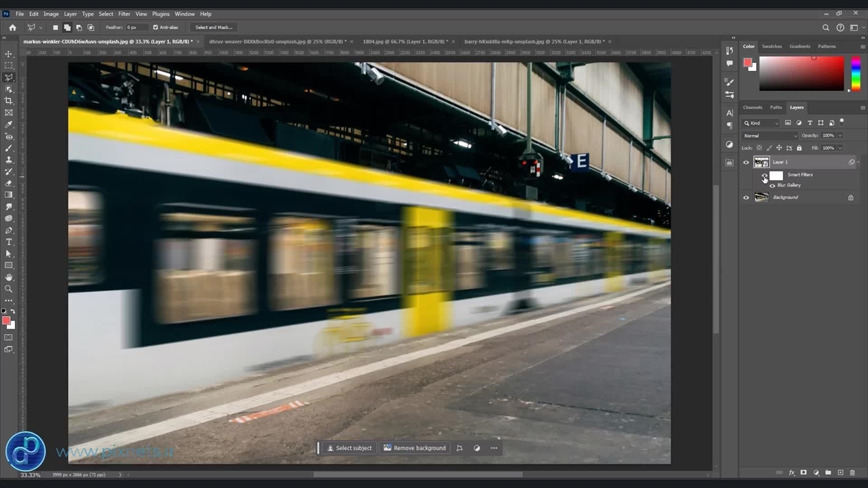Select the Rectangular Marquee tool

[9, 66]
